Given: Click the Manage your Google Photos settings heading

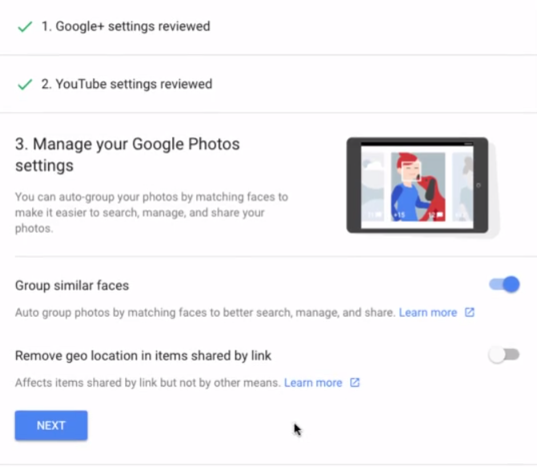Looking at the screenshot, I should 127,155.
